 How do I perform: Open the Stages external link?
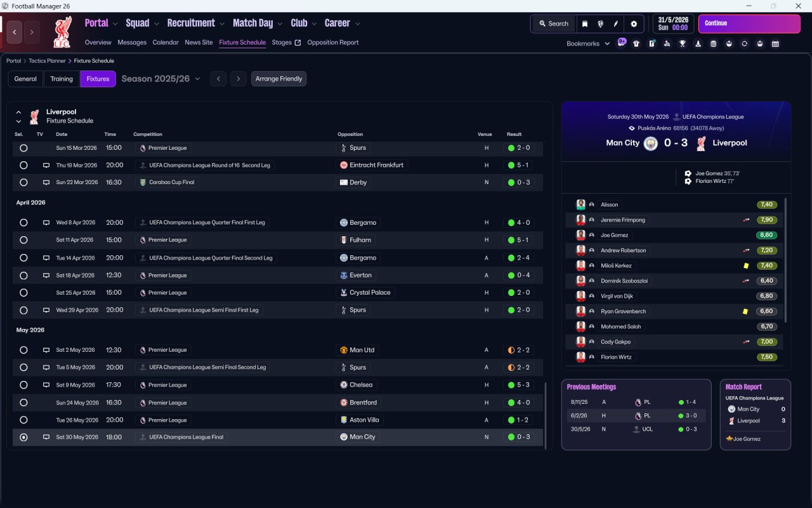[x=286, y=43]
